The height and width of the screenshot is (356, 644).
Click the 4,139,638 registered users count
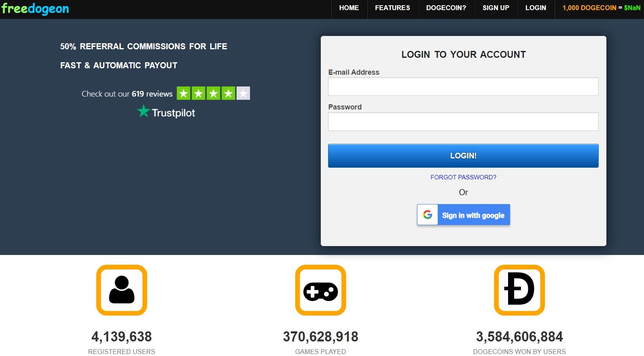click(122, 337)
